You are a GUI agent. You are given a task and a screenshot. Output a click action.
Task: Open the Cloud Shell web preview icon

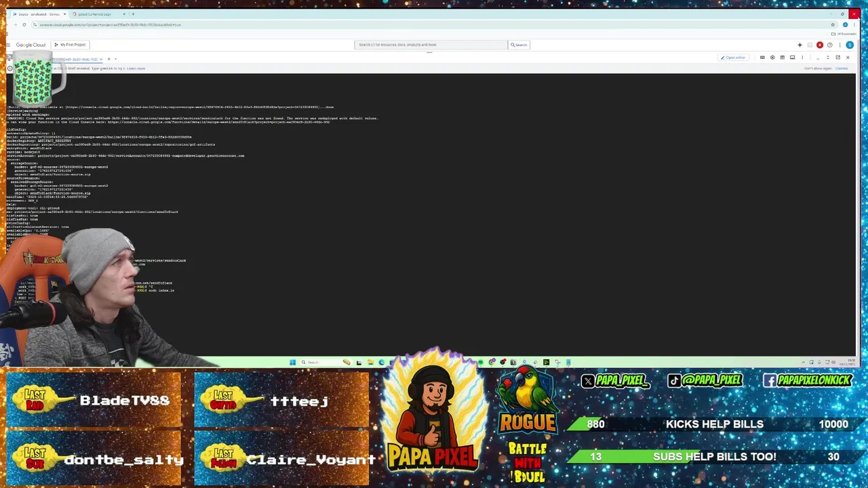pos(782,58)
